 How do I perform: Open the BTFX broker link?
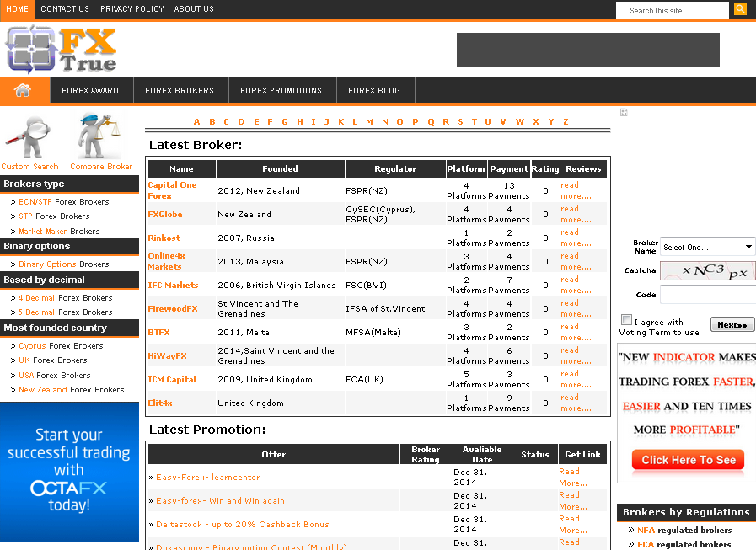[158, 332]
